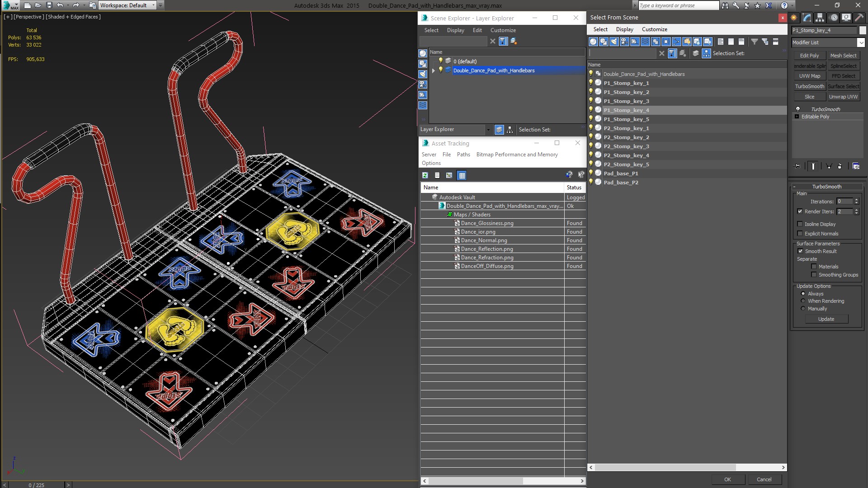
Task: Undo the last action with the arrow icon
Action: [x=60, y=5]
